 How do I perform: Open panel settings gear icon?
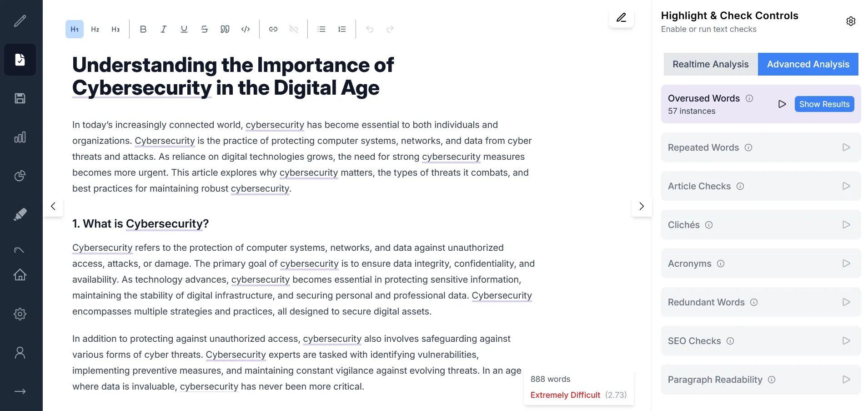[x=851, y=21]
